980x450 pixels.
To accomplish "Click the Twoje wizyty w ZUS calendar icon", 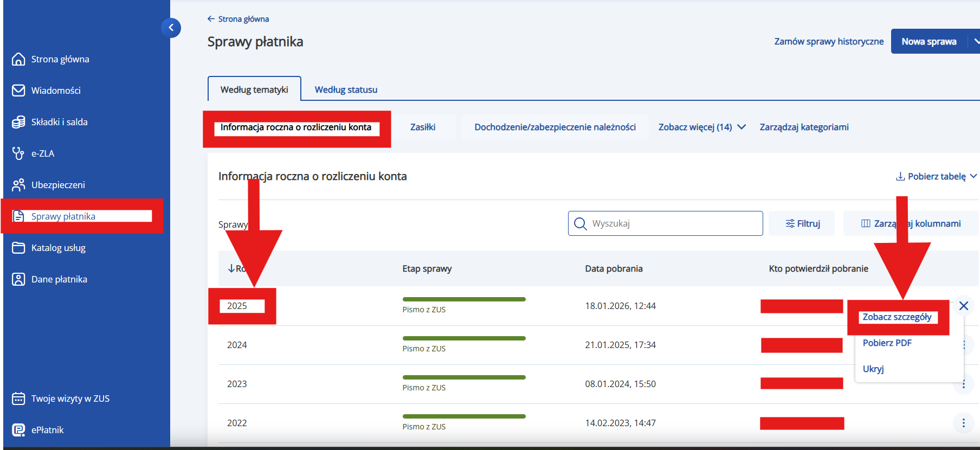I will pos(18,398).
